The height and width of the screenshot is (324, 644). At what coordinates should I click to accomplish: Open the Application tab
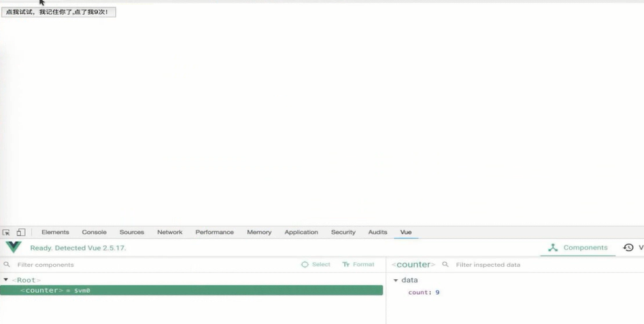pyautogui.click(x=301, y=232)
